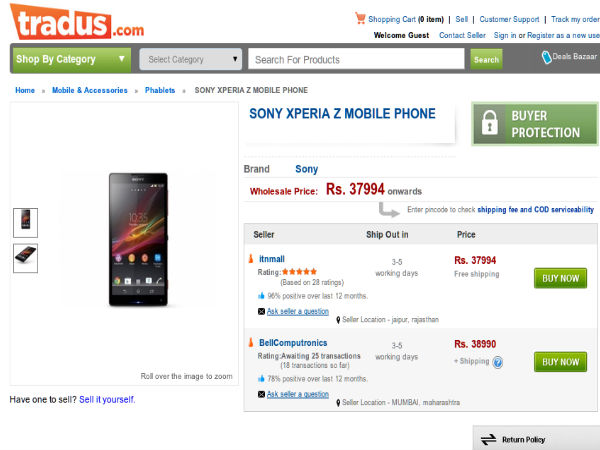The image size is (600, 450).
Task: Click the Deals Bazaar tag icon
Action: [547, 58]
